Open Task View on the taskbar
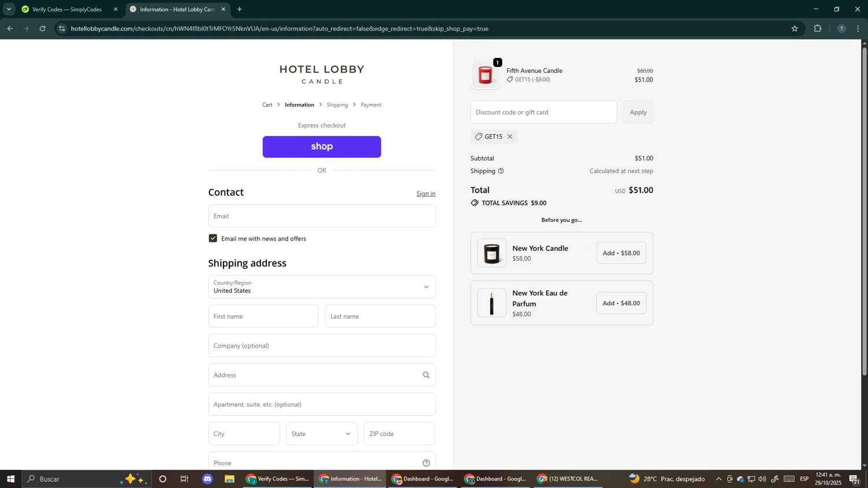 click(185, 479)
